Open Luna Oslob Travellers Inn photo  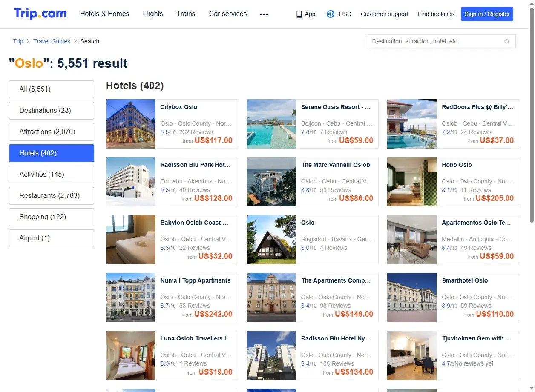coord(131,355)
